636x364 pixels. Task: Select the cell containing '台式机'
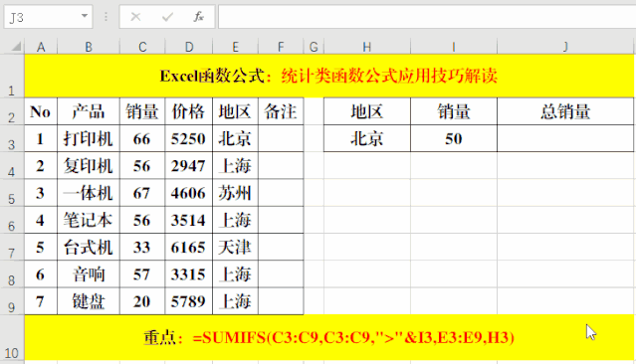(x=89, y=248)
